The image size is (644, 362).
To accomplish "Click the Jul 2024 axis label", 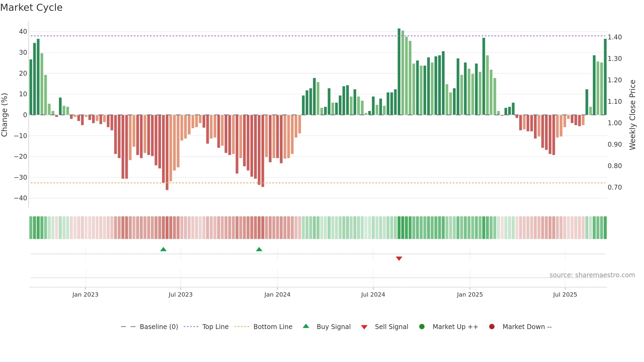I will click(373, 294).
